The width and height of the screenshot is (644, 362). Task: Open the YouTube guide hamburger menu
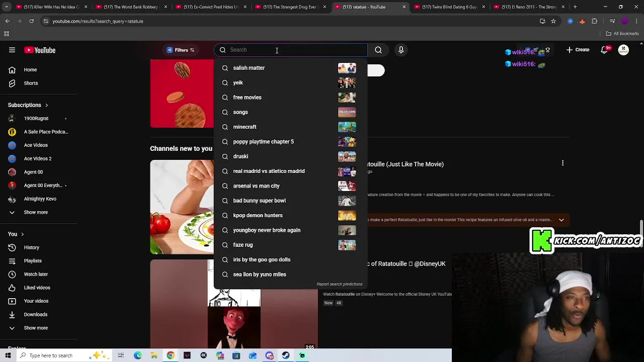coord(12,50)
